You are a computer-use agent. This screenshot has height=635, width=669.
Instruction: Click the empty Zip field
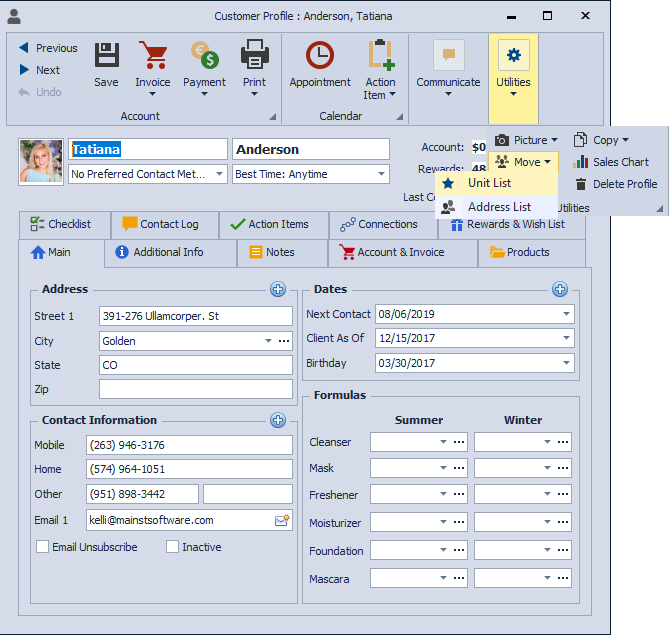coord(196,389)
